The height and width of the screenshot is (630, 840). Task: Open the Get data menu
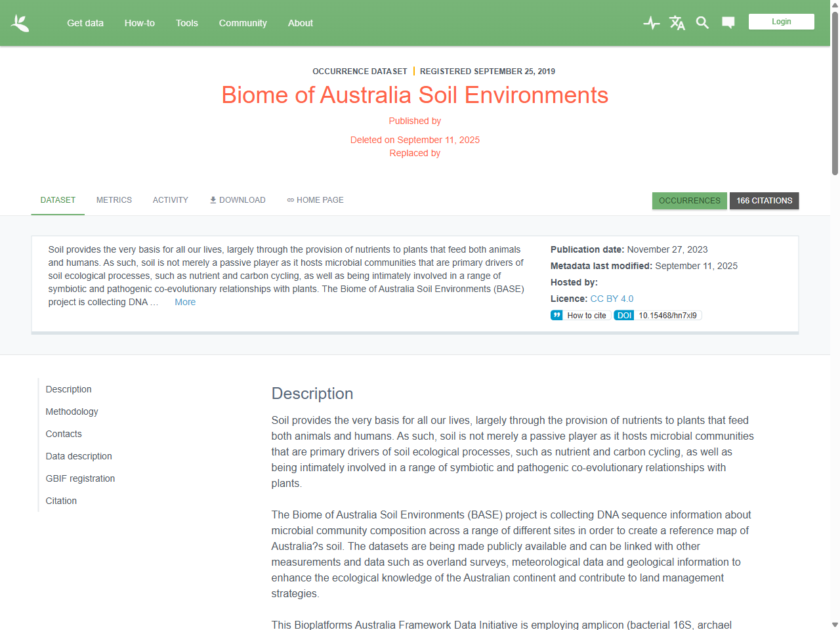coord(85,23)
